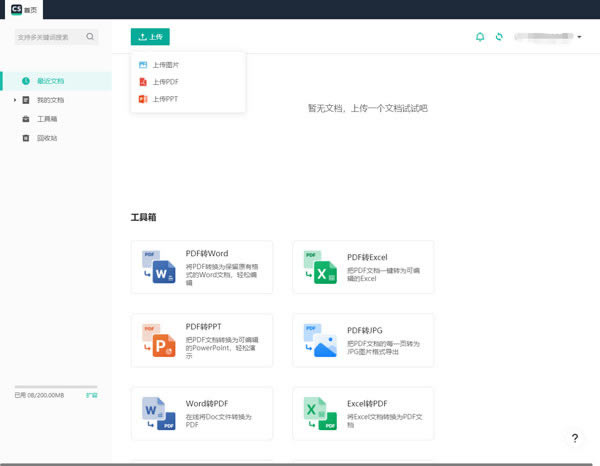Choose 上传PPT from upload menu

click(165, 99)
